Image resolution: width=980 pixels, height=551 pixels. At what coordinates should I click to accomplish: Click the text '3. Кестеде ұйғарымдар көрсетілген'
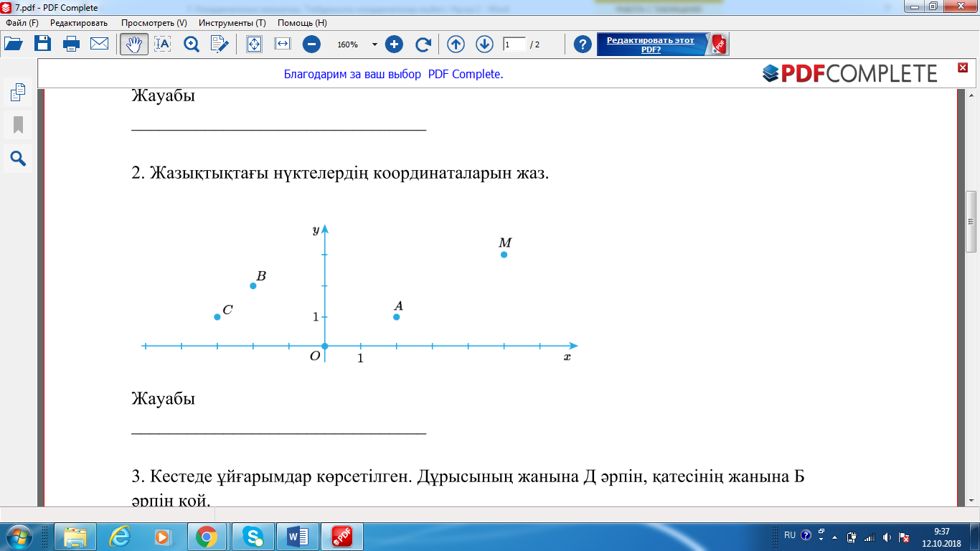click(273, 476)
